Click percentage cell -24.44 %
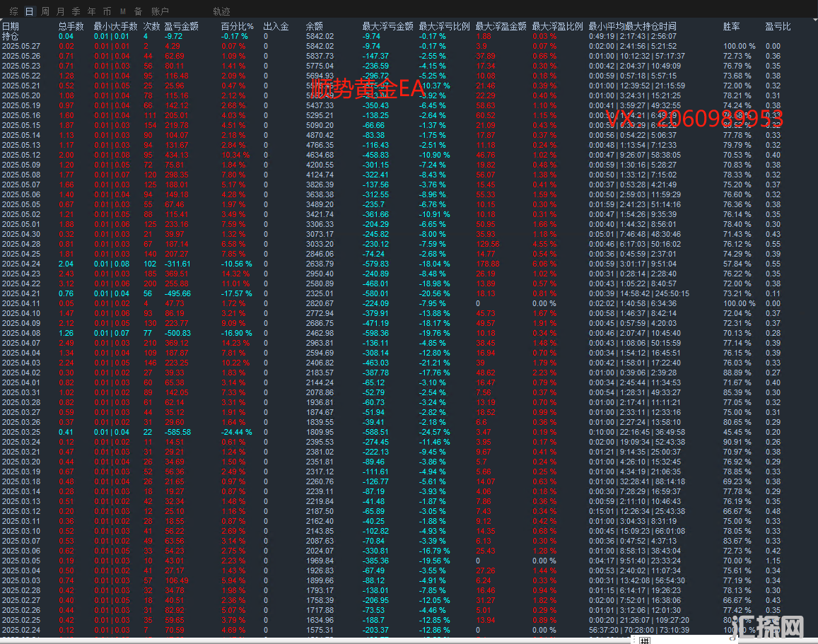The height and width of the screenshot is (644, 818). coord(236,433)
